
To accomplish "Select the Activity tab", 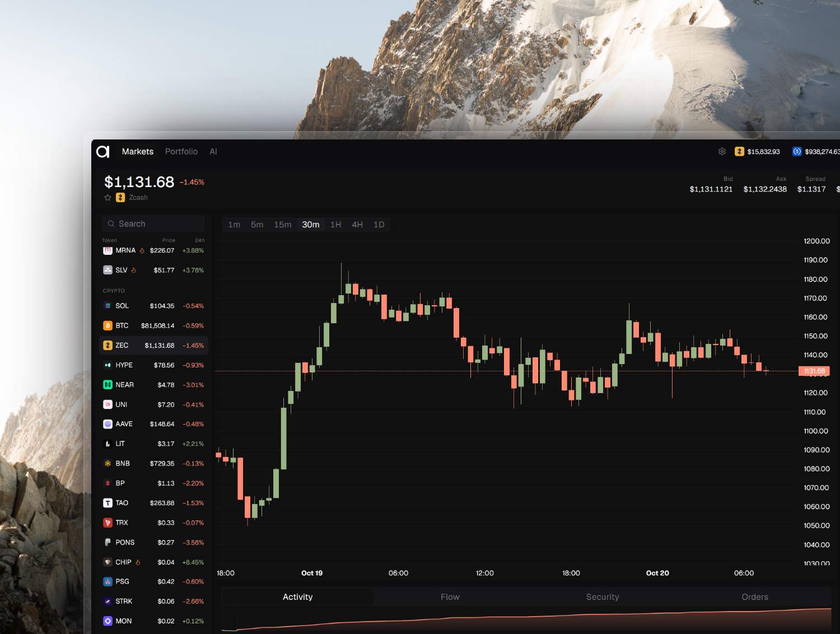I will click(298, 597).
